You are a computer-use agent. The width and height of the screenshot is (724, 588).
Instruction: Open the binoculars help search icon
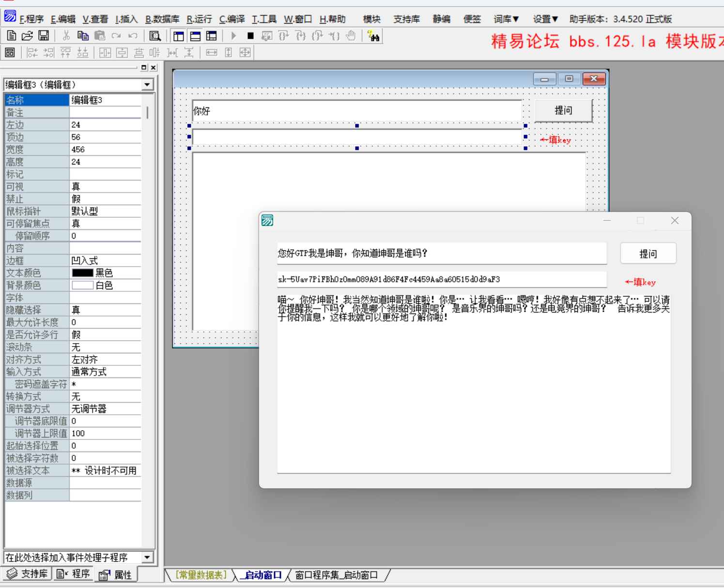pyautogui.click(x=373, y=36)
